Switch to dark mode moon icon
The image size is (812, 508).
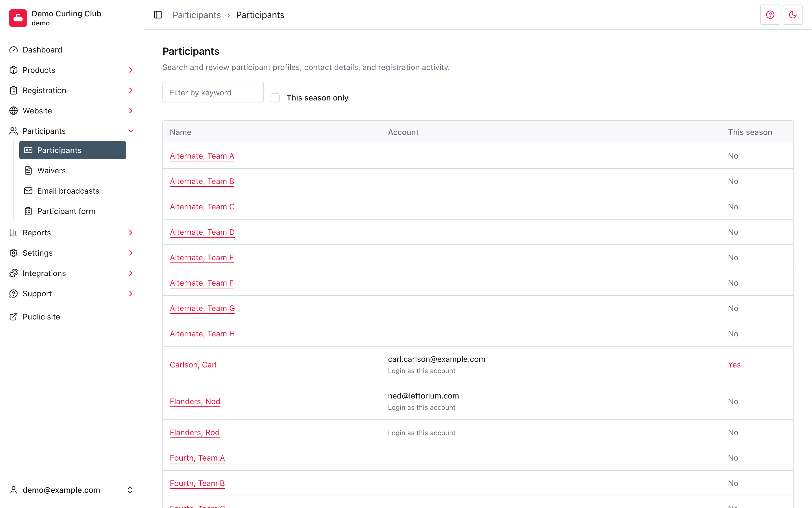click(x=793, y=15)
